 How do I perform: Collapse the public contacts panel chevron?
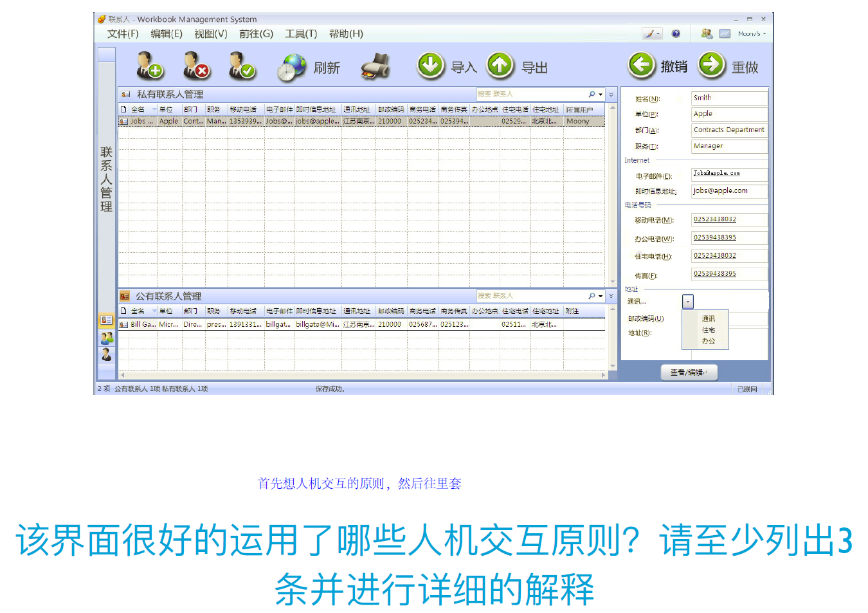click(x=611, y=296)
